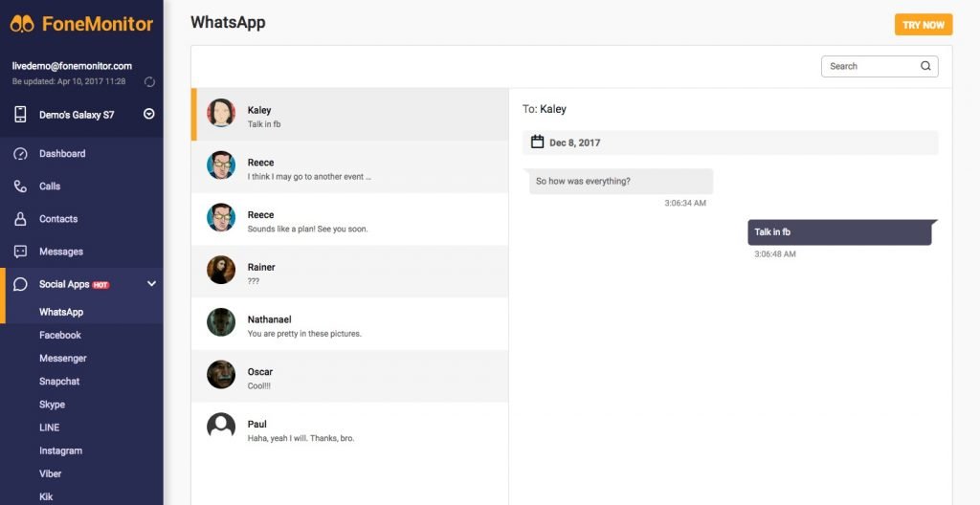Open Skype under Social Apps
Screen dimensions: 980x505
tap(52, 405)
